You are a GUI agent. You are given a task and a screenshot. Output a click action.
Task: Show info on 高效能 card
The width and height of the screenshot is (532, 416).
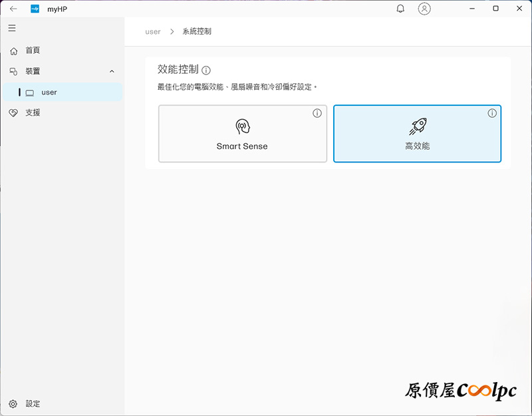click(492, 113)
